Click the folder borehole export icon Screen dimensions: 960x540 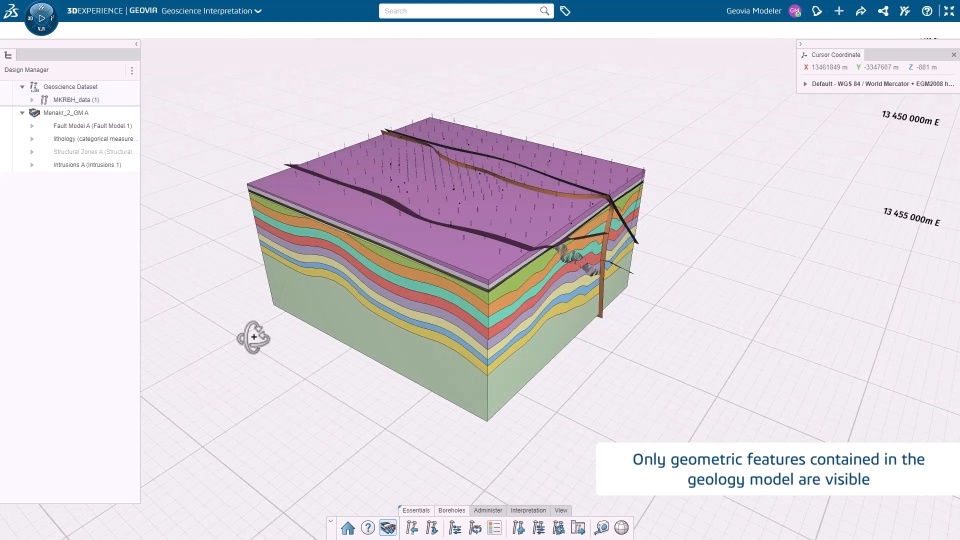(578, 528)
